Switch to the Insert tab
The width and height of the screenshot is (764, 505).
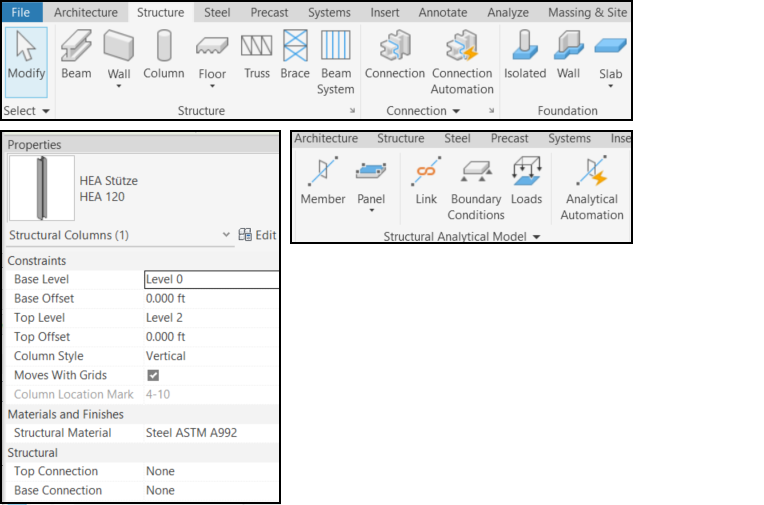click(x=384, y=12)
